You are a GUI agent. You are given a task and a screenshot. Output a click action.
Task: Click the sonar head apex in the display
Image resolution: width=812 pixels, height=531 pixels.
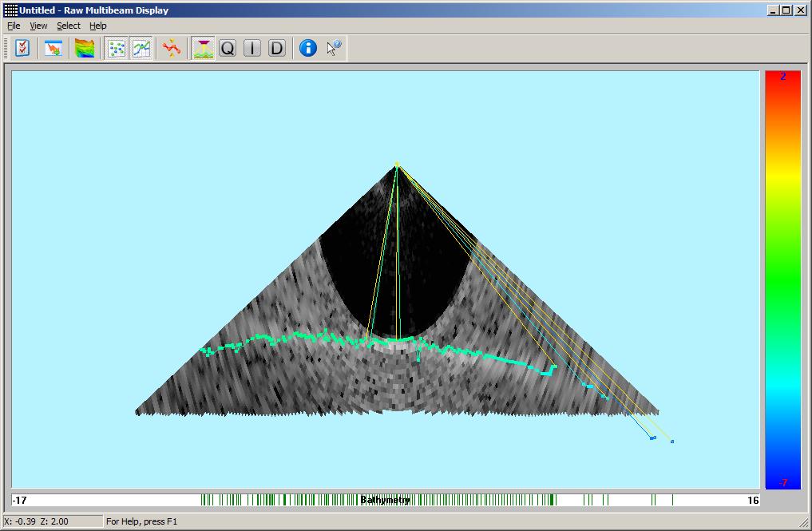click(x=397, y=165)
